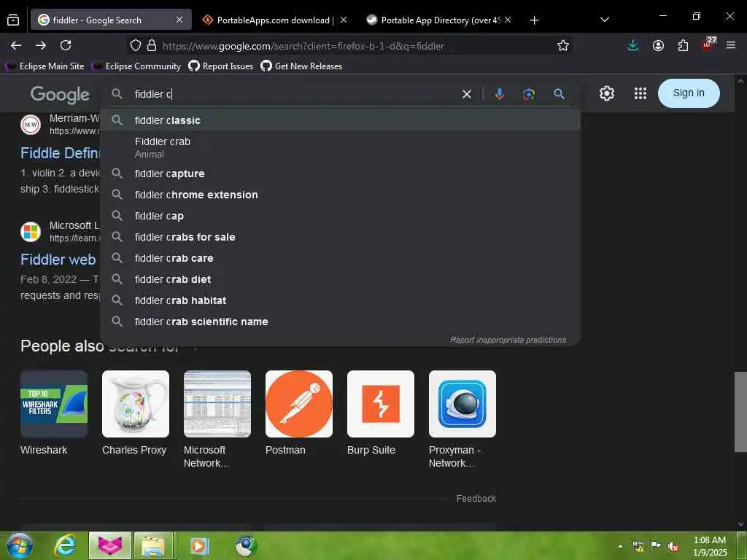
Task: Clear the Google search box text
Action: [x=467, y=94]
